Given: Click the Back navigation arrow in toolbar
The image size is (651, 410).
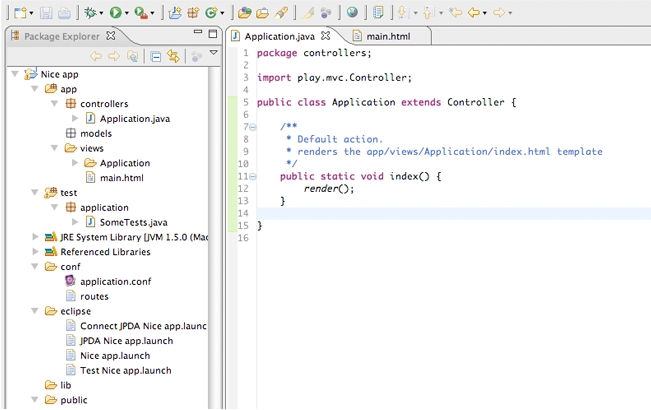Looking at the screenshot, I should (x=472, y=13).
